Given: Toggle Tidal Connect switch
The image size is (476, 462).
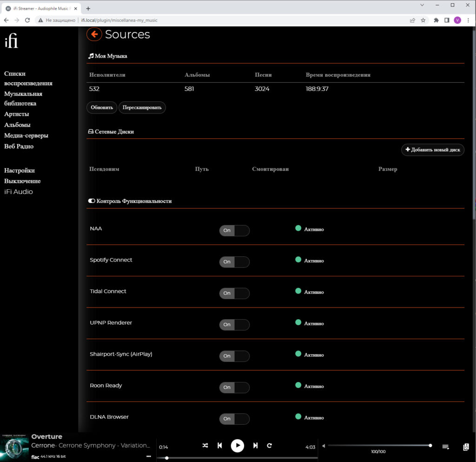Looking at the screenshot, I should pos(234,293).
